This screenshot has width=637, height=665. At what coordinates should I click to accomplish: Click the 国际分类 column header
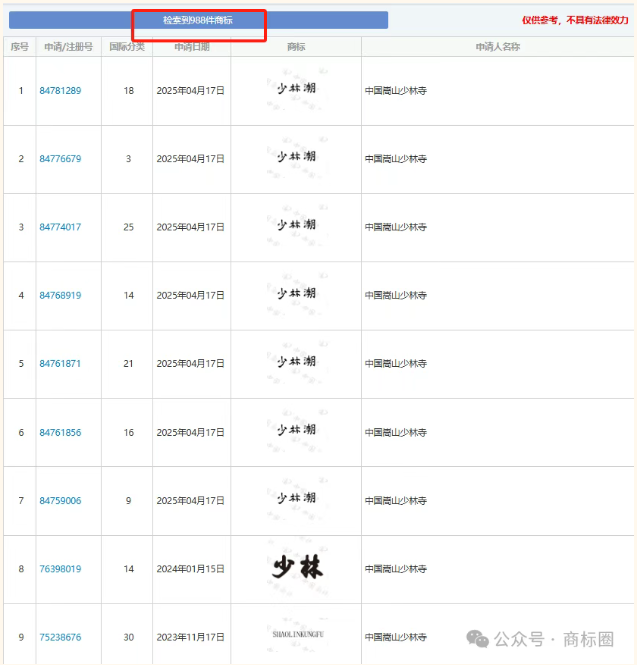click(126, 47)
